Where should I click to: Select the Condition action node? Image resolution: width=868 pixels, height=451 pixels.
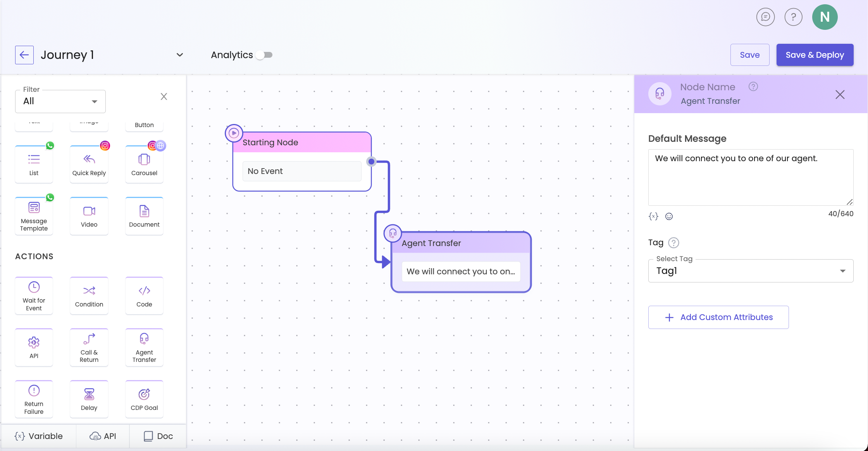coord(89,296)
